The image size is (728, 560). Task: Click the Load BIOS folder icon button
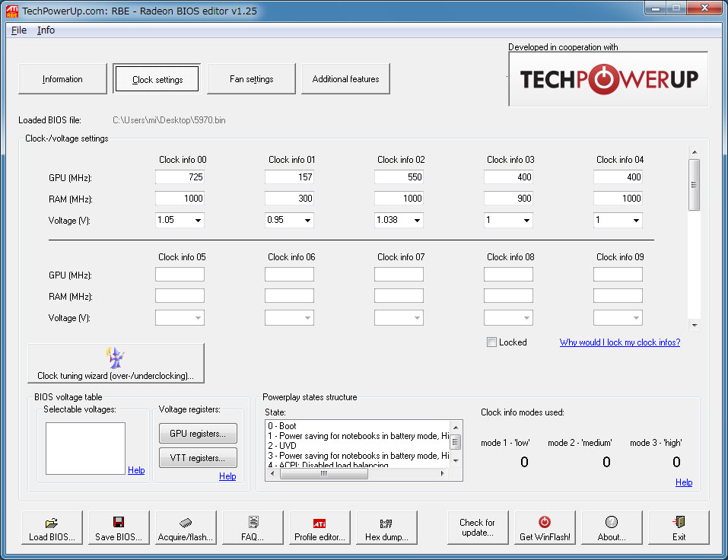[x=52, y=523]
